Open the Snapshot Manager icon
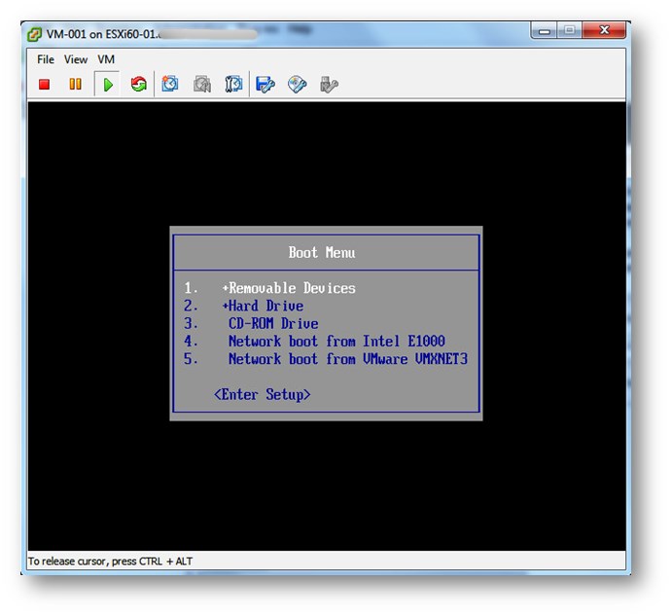The width and height of the screenshot is (672, 616). pyautogui.click(x=233, y=85)
